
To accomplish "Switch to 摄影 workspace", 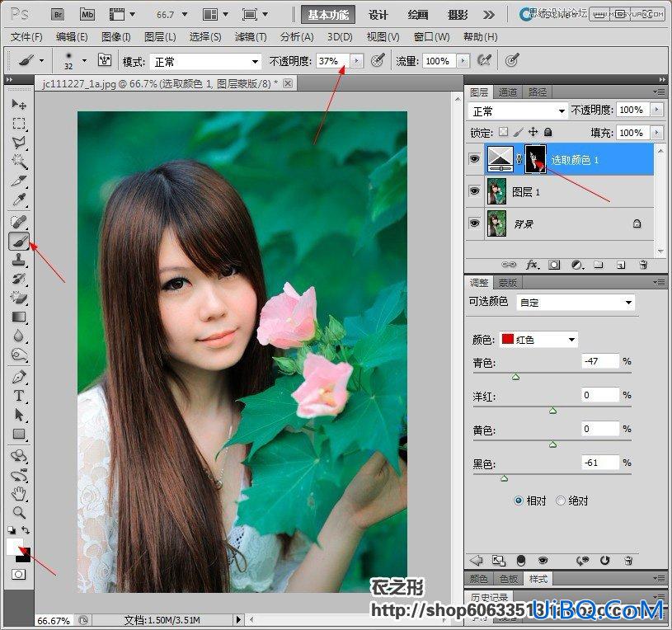I will tap(458, 15).
